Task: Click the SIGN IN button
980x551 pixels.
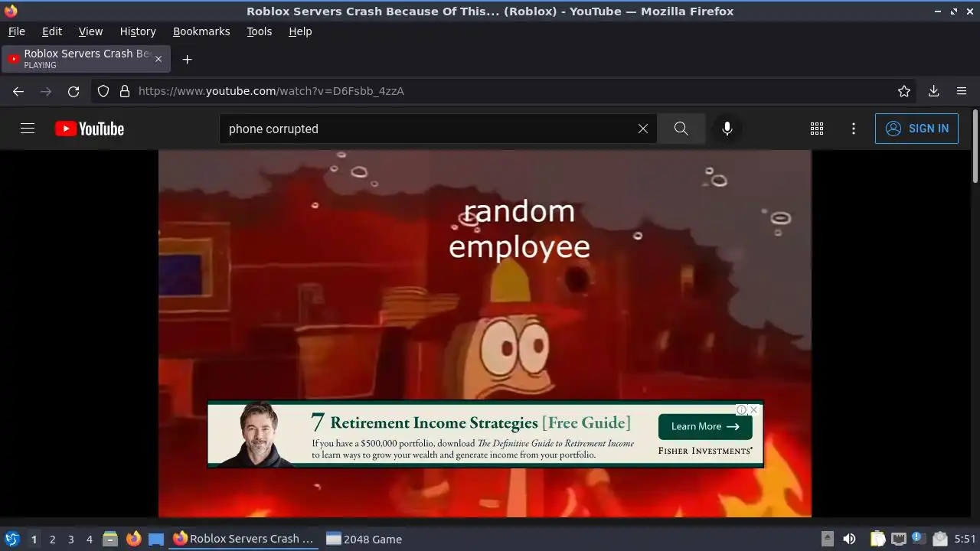Action: pos(916,129)
